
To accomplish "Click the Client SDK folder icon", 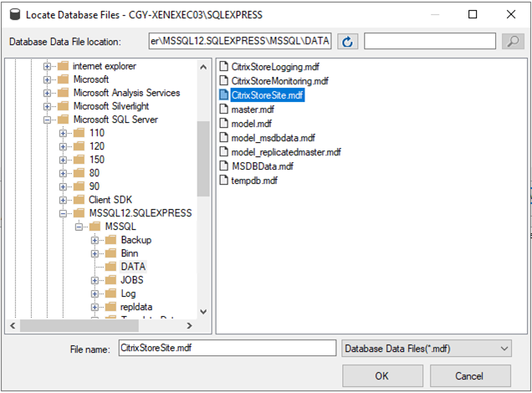I will point(79,200).
